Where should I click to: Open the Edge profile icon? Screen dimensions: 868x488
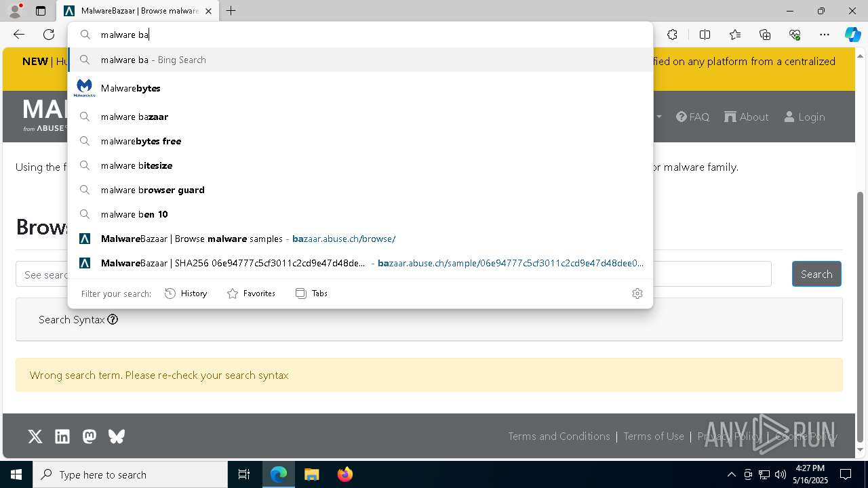click(15, 11)
